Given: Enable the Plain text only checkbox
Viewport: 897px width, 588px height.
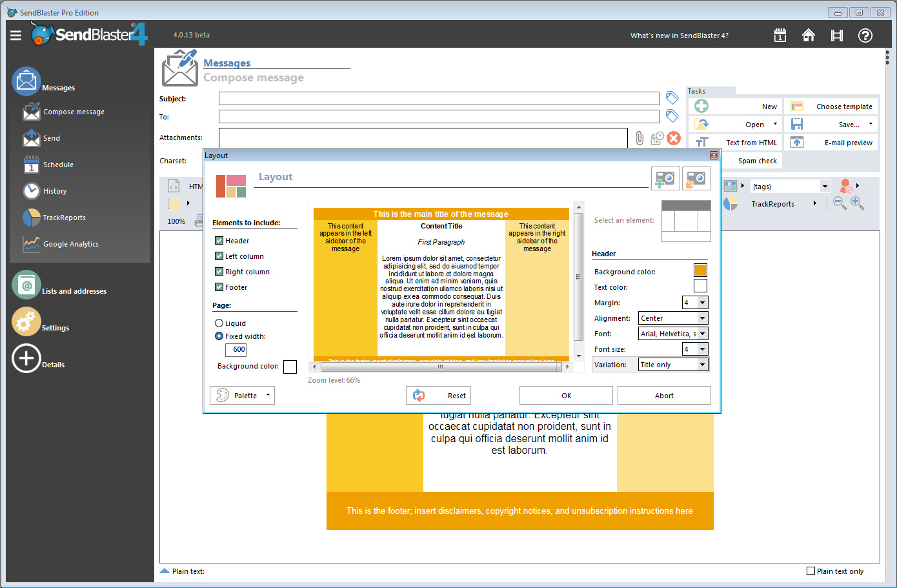Looking at the screenshot, I should coord(811,571).
